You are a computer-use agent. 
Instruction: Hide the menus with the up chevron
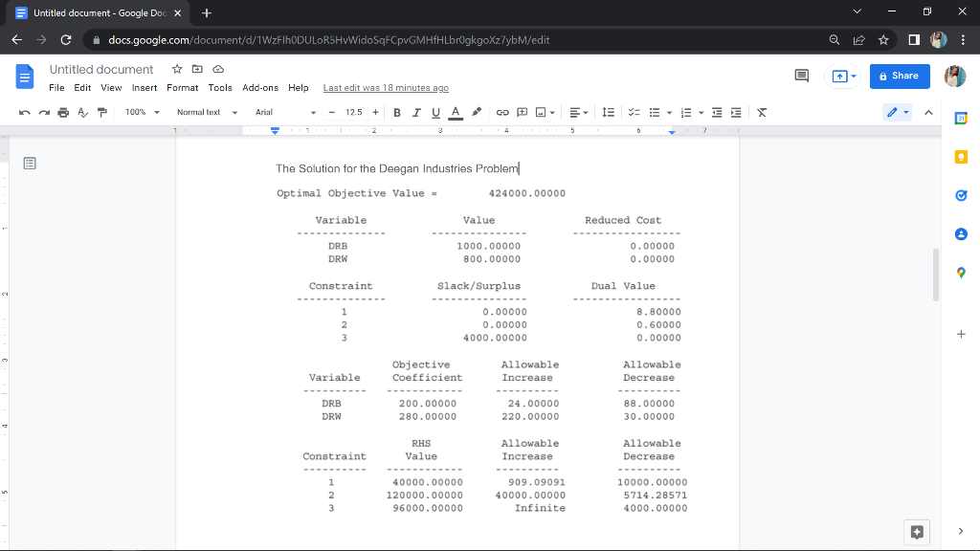click(928, 113)
